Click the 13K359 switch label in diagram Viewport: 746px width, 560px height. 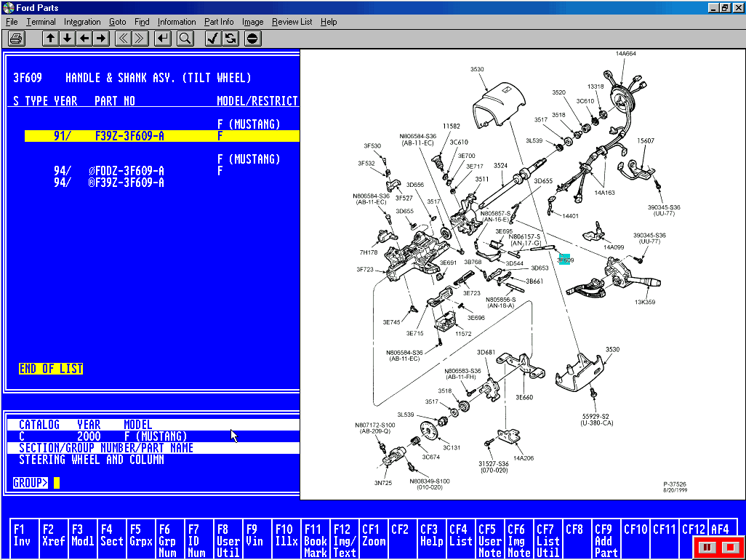(x=645, y=302)
